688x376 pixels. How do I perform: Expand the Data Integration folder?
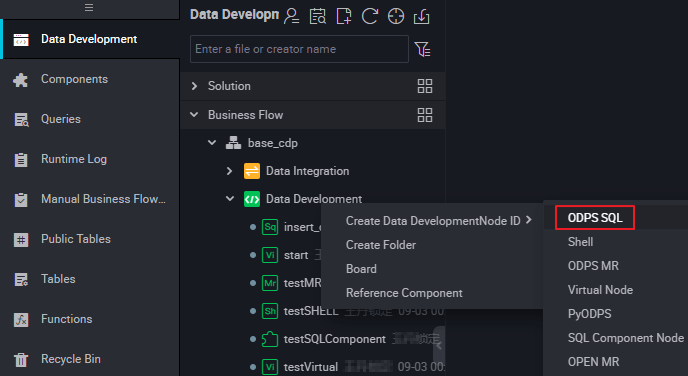click(x=229, y=171)
